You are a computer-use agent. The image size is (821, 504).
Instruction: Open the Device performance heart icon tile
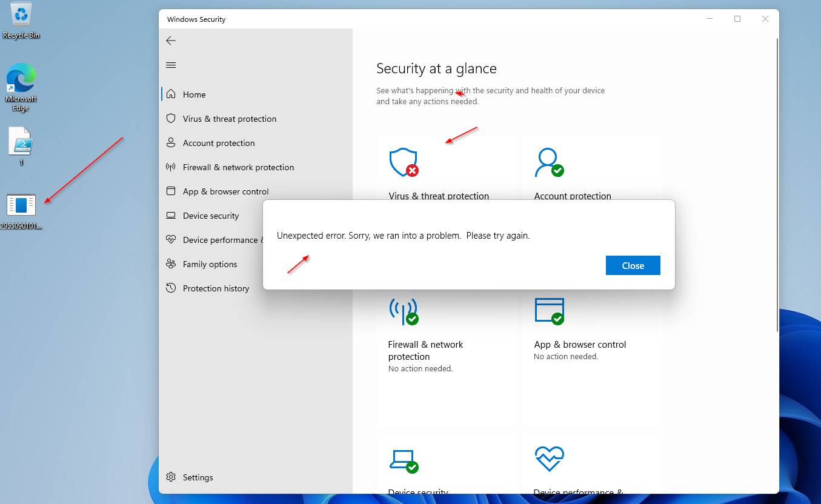point(549,460)
